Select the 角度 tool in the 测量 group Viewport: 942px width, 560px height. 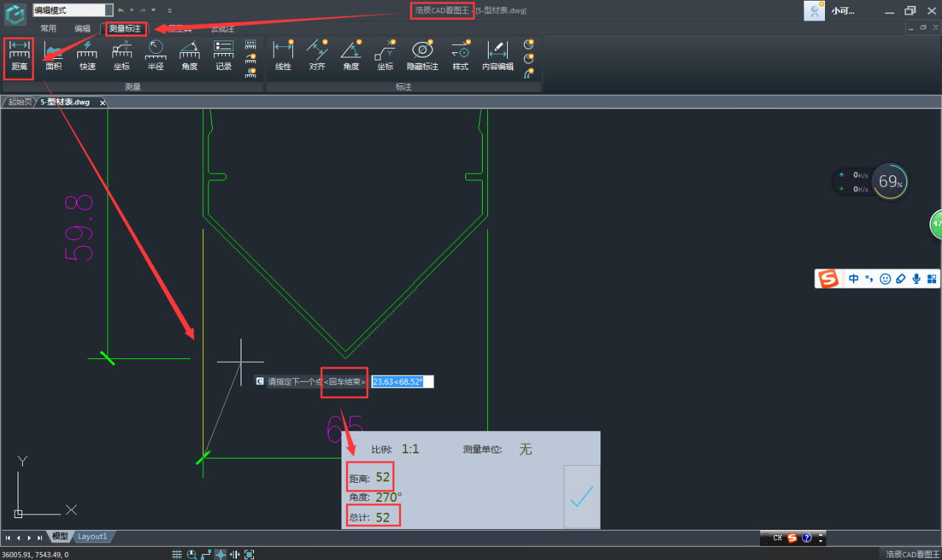[x=189, y=57]
